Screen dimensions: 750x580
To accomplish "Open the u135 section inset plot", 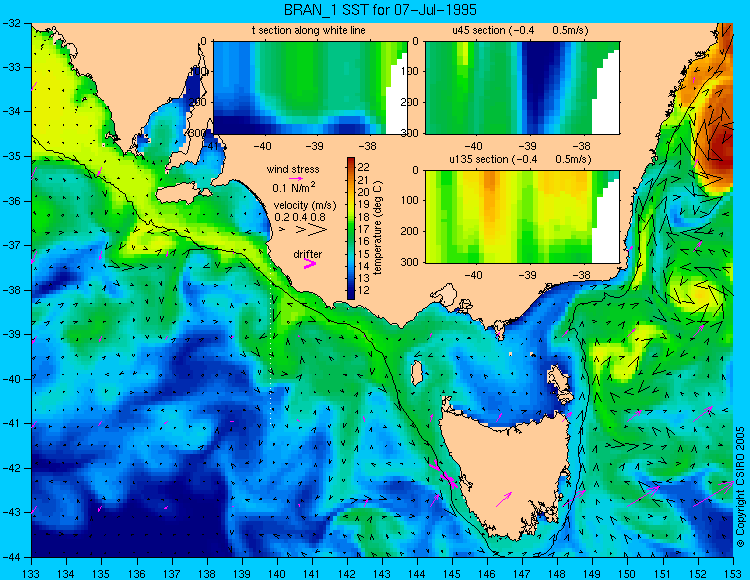I will click(x=522, y=217).
